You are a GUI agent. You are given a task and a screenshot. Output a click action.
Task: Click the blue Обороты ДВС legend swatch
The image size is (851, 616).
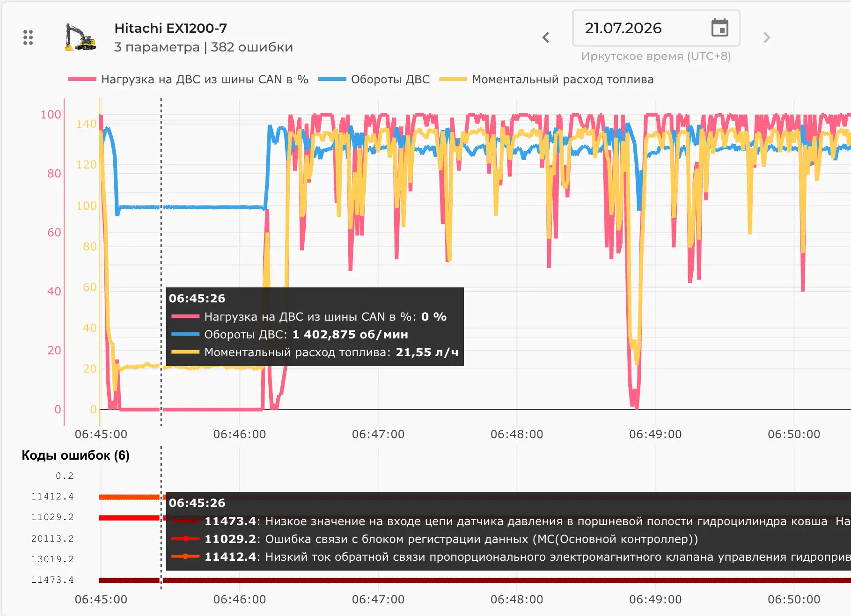[332, 80]
